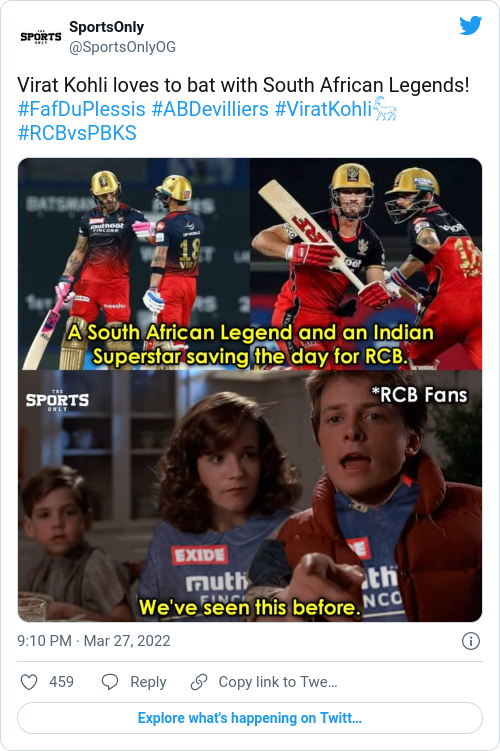The width and height of the screenshot is (500, 751).
Task: Open the #ABDevilliers hashtag
Action: [210, 109]
